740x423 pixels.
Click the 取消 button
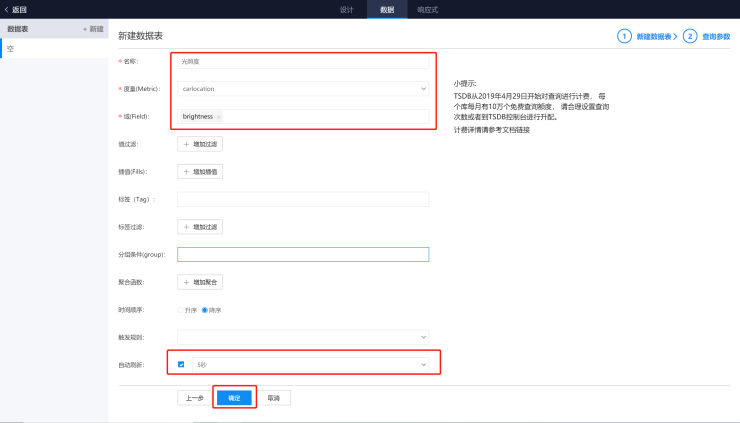pyautogui.click(x=274, y=398)
